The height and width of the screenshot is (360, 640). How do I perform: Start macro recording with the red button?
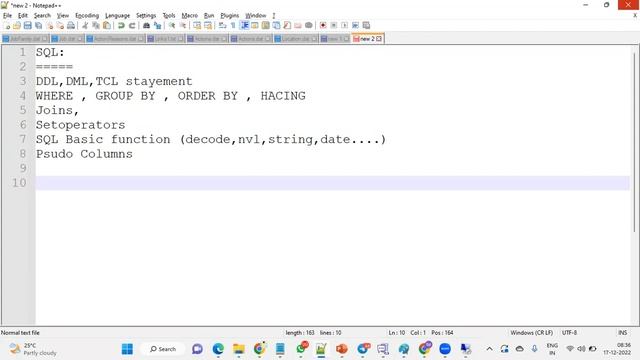click(323, 26)
